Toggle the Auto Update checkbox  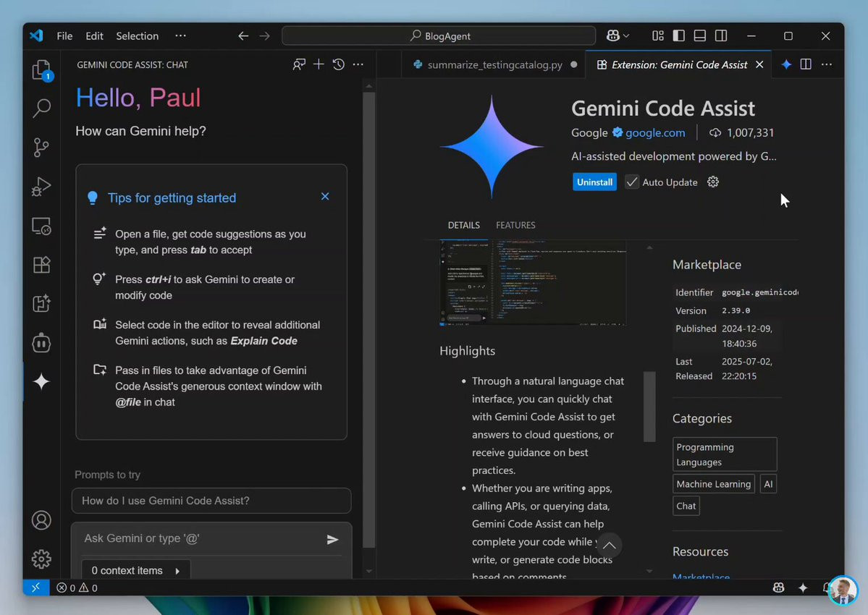point(631,182)
